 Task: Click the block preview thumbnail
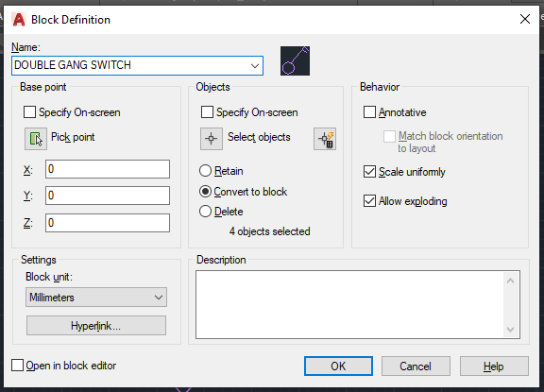[x=295, y=61]
